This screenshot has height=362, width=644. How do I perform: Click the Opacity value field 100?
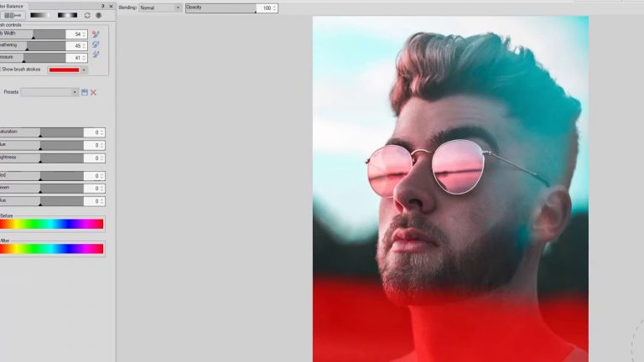265,8
